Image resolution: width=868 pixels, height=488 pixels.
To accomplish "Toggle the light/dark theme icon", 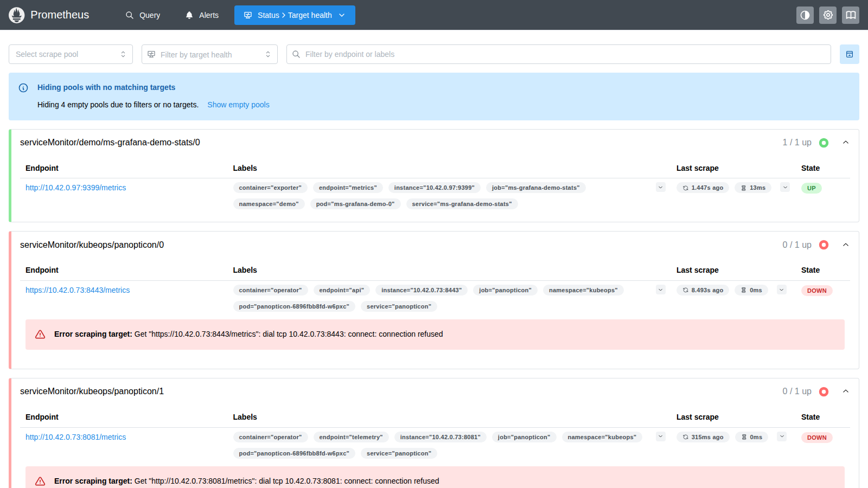I will (805, 15).
